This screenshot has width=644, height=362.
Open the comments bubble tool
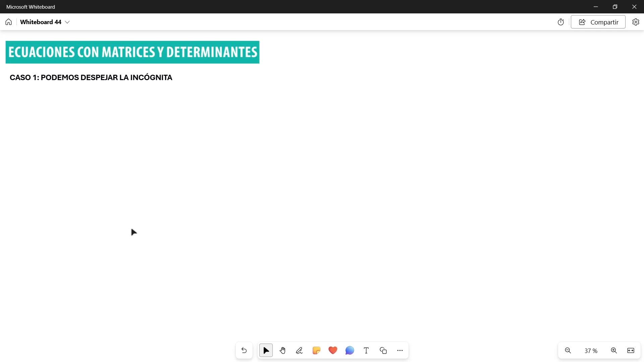[350, 351]
